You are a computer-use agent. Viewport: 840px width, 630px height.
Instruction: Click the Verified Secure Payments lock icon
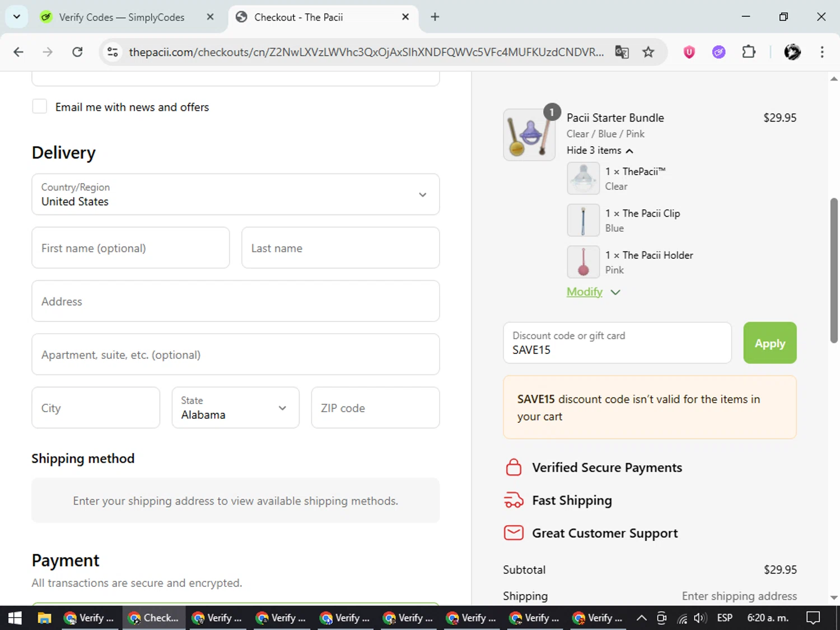(x=514, y=467)
